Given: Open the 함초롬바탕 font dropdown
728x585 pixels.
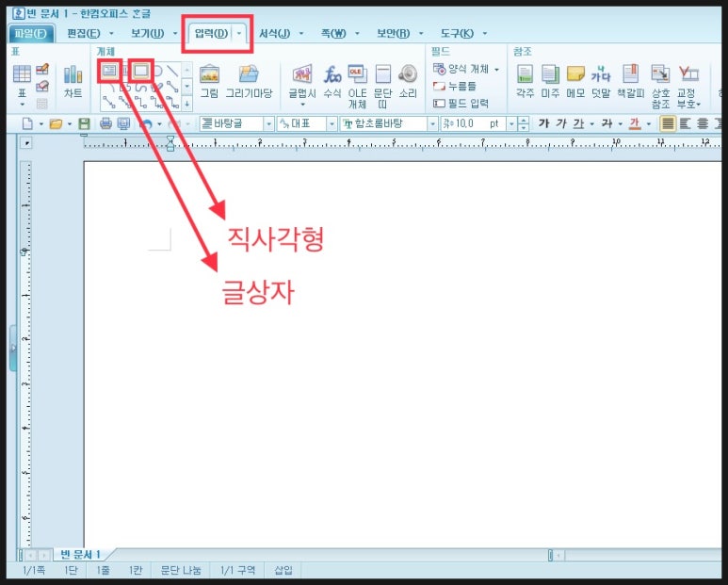Looking at the screenshot, I should [432, 124].
